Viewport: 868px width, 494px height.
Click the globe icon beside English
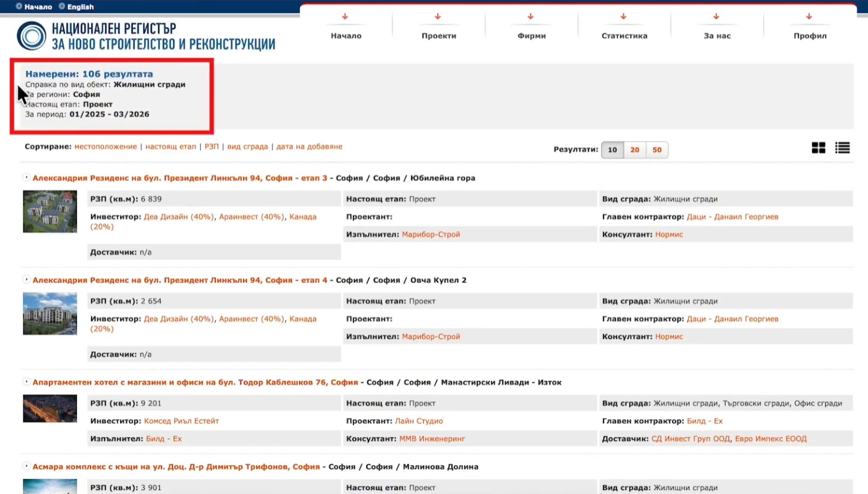tap(62, 7)
